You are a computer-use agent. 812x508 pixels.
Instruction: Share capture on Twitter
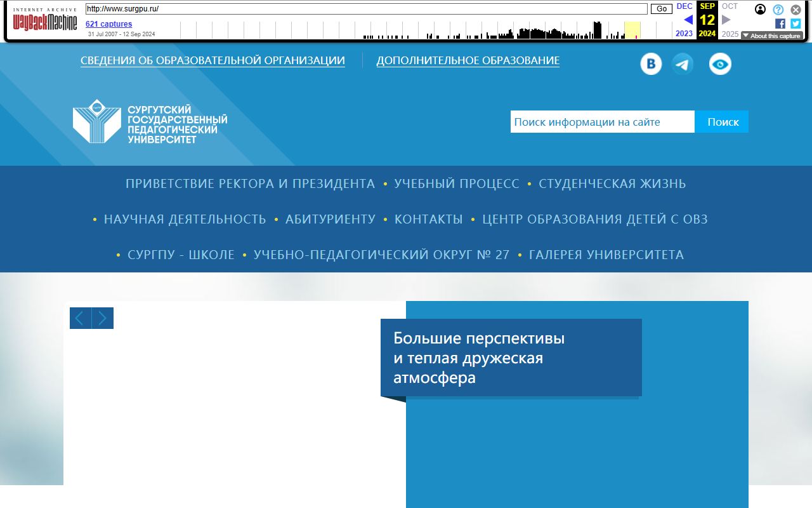pos(796,23)
